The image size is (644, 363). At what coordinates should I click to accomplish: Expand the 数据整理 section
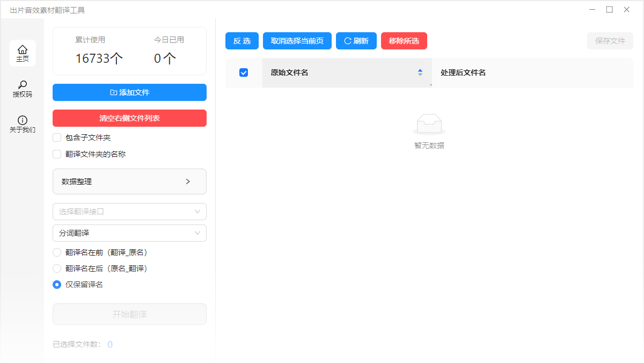point(129,181)
